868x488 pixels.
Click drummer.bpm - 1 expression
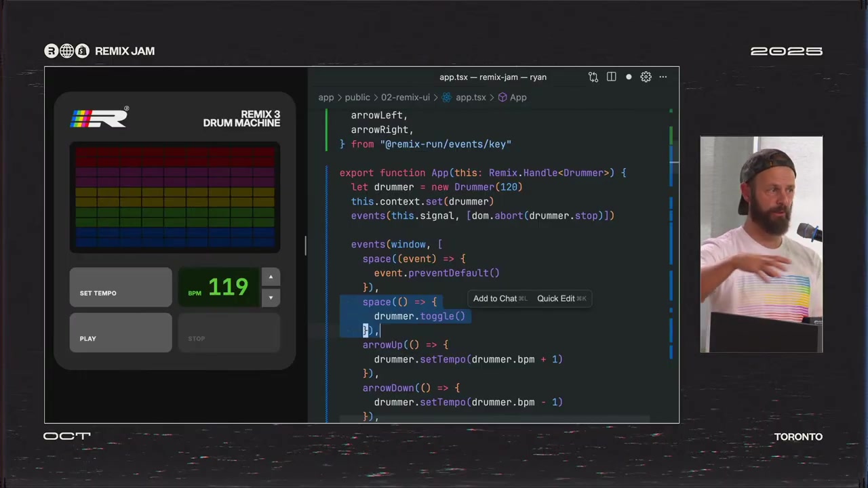[514, 403]
